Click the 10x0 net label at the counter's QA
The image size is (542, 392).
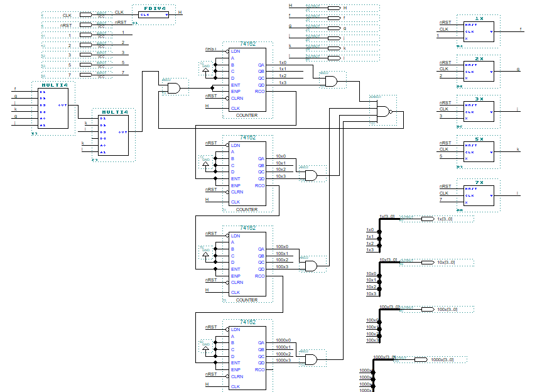[x=281, y=156]
